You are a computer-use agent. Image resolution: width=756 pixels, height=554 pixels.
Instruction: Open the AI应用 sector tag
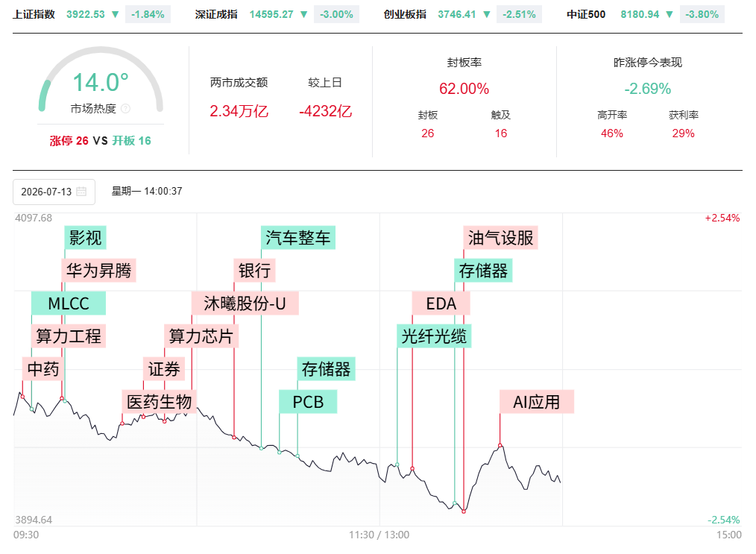click(x=537, y=402)
